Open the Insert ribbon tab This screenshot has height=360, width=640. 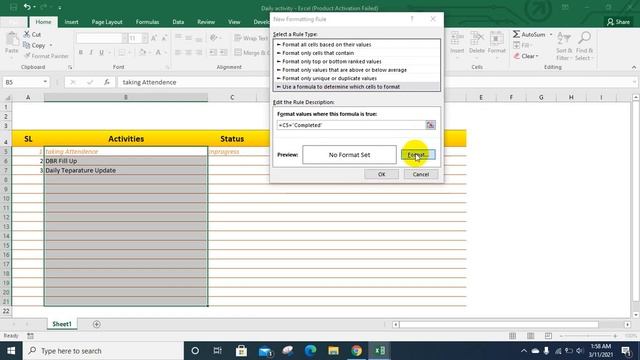(x=71, y=22)
